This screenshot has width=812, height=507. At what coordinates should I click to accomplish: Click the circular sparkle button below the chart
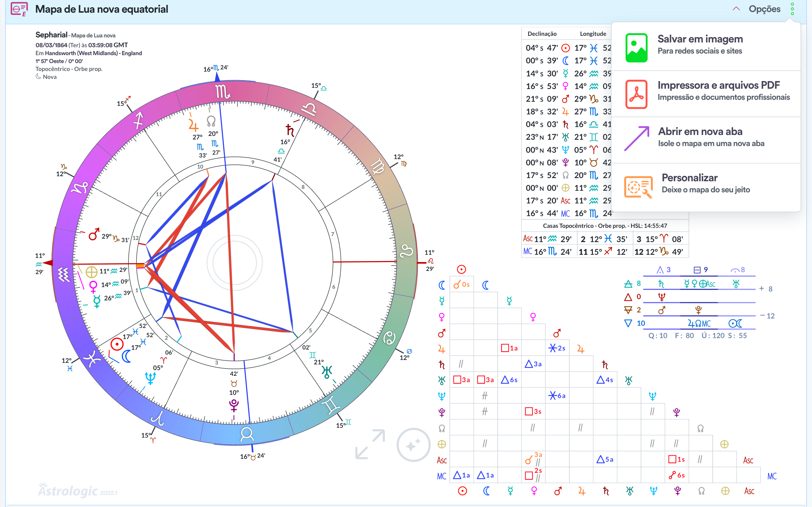pyautogui.click(x=413, y=445)
